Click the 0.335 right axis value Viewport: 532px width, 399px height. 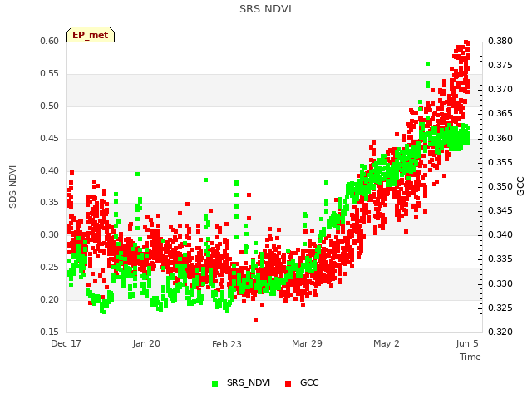pyautogui.click(x=500, y=259)
